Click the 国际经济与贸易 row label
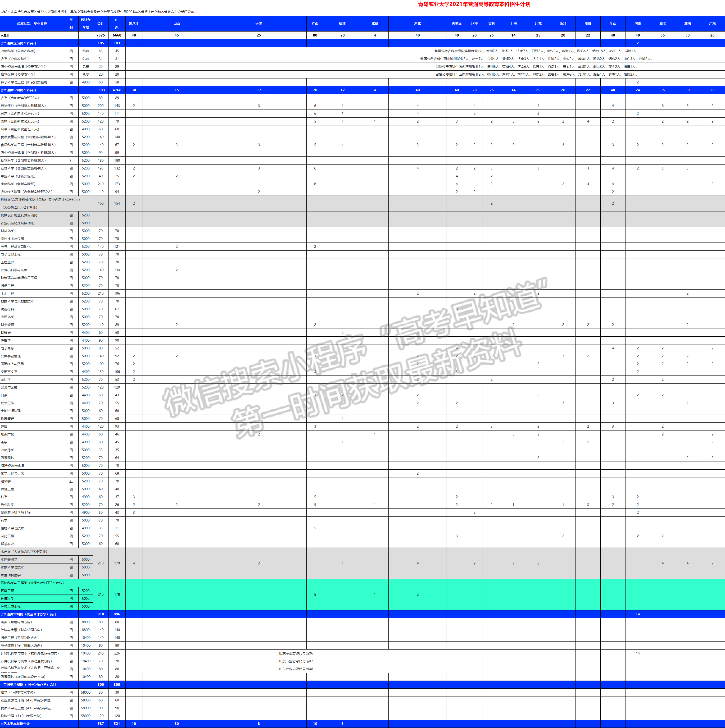Viewport: 725px width, 728px height. (x=12, y=364)
